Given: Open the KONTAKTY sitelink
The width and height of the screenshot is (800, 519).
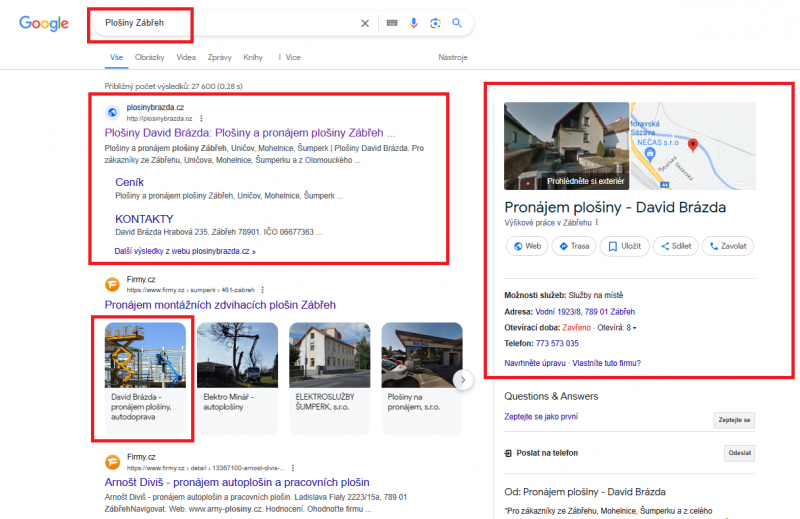Looking at the screenshot, I should click(x=144, y=219).
